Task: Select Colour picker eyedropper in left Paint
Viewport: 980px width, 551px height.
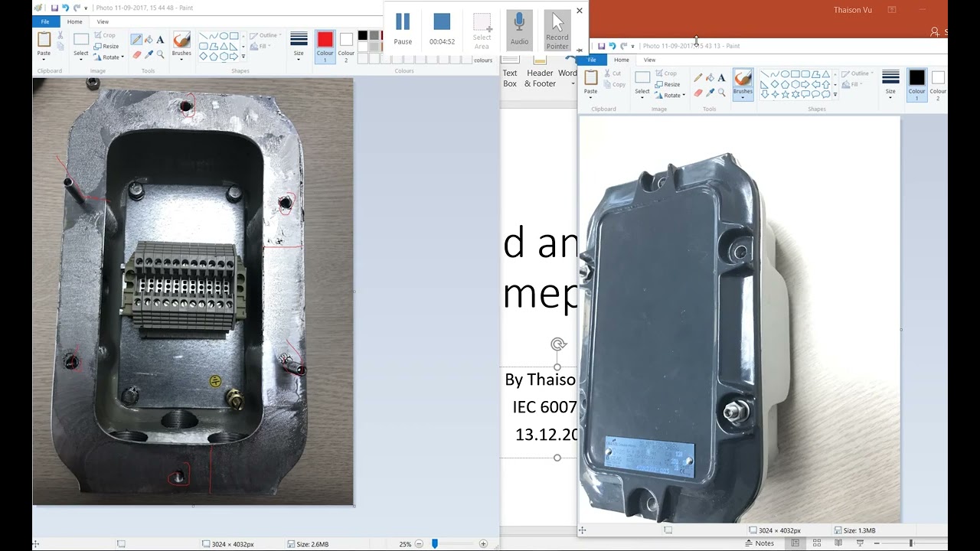Action: 149,54
